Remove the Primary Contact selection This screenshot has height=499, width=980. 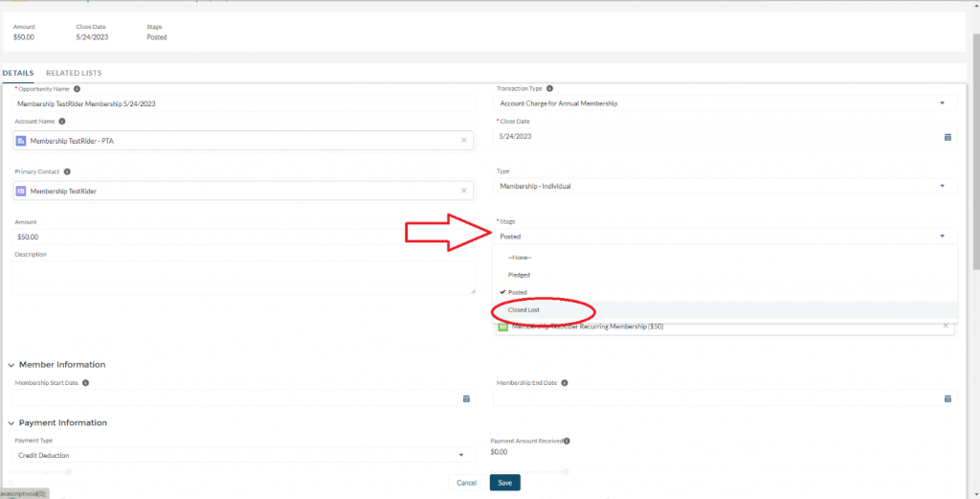[464, 192]
